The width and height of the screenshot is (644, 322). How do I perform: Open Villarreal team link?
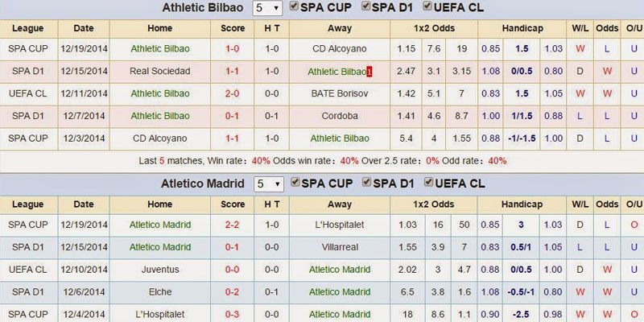coord(340,247)
